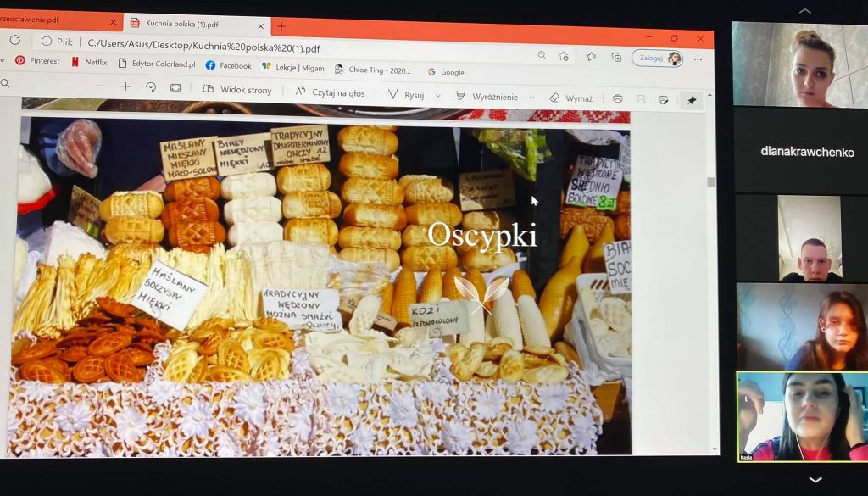Add this page to favorites
The width and height of the screenshot is (868, 496).
(564, 55)
